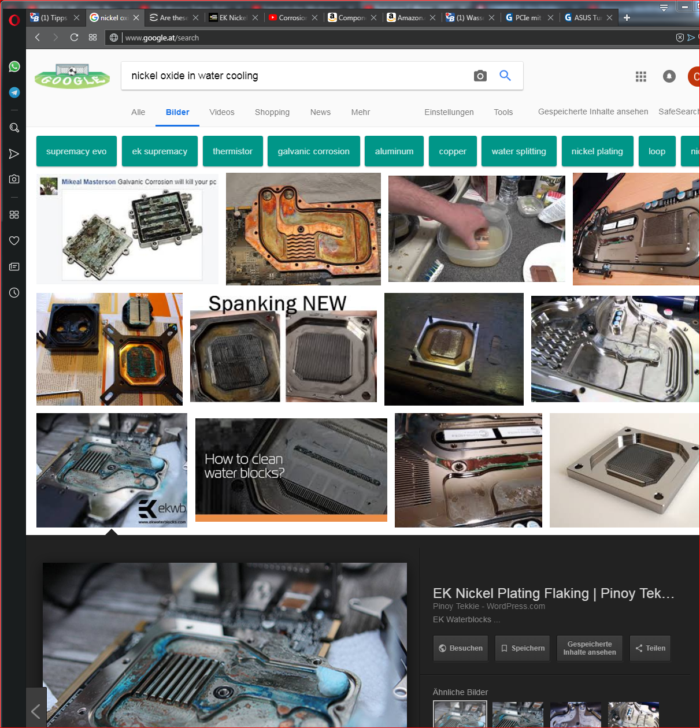Go to the Google doodle logo homepage
This screenshot has width=700, height=728.
(x=72, y=76)
